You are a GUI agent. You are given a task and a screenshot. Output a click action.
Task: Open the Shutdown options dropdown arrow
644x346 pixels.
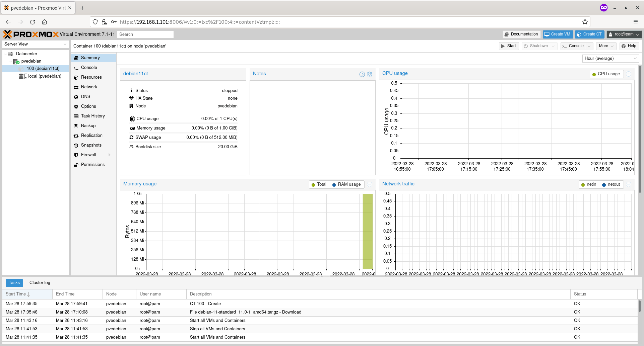coord(554,46)
